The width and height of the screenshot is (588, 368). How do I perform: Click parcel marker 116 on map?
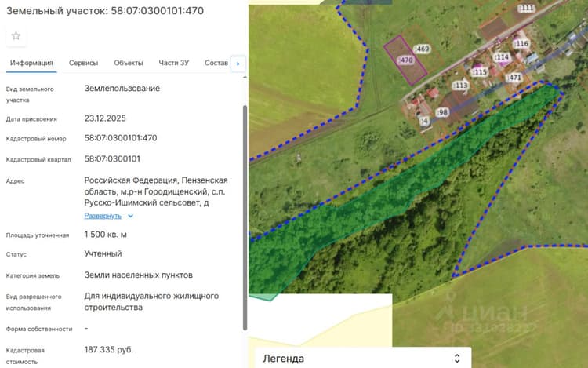click(521, 44)
